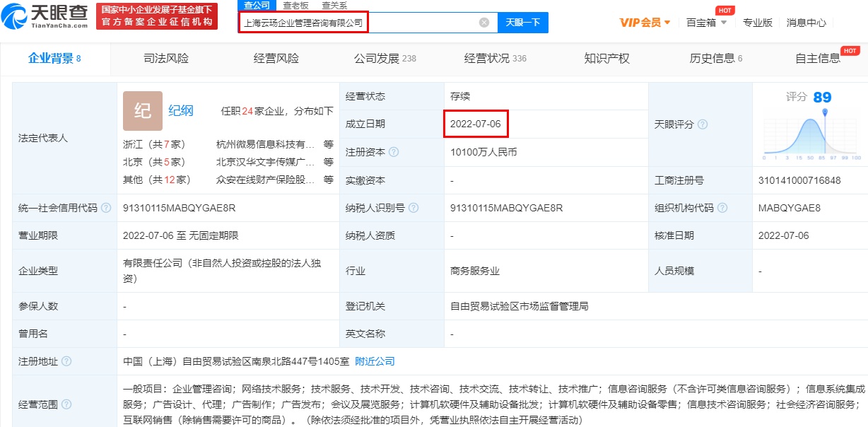
Task: Select the 工商注册号 310141000716848
Action: click(799, 180)
